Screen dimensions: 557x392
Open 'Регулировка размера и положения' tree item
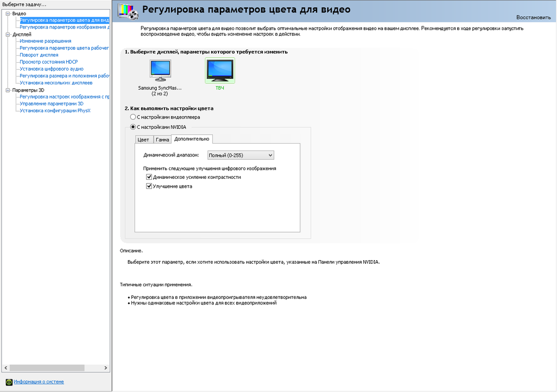coord(64,75)
